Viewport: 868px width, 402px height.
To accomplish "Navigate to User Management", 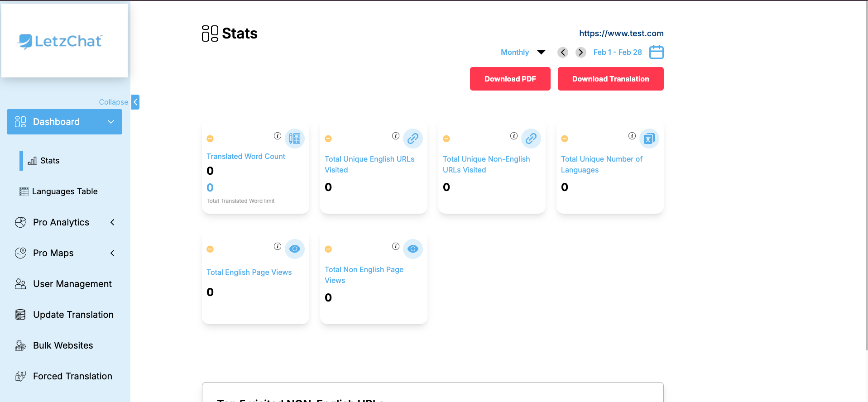I will coord(72,284).
